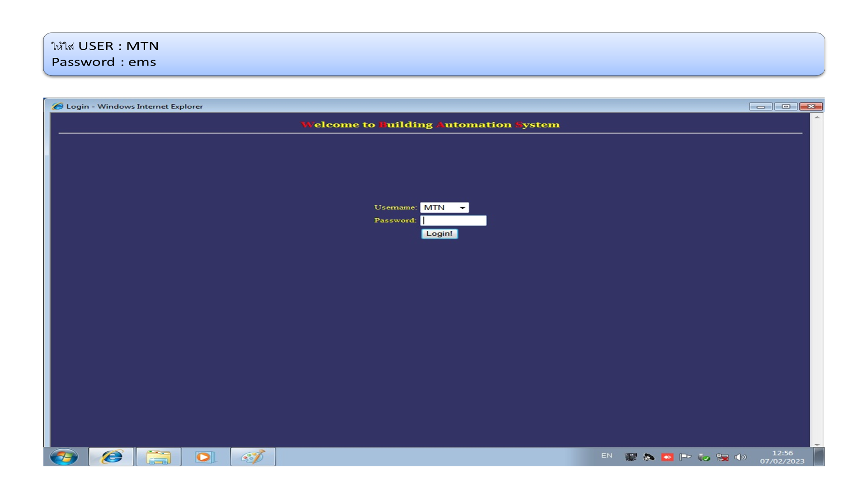Open the Action Center flag icon
The width and height of the screenshot is (868, 488).
[x=685, y=457]
